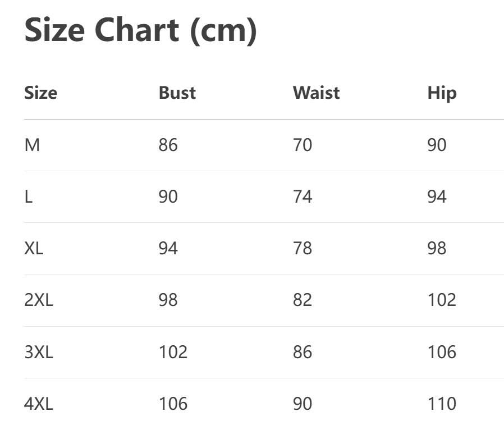Screen dimensions: 504x430
Task: Click the Waist column header
Action: (x=316, y=93)
